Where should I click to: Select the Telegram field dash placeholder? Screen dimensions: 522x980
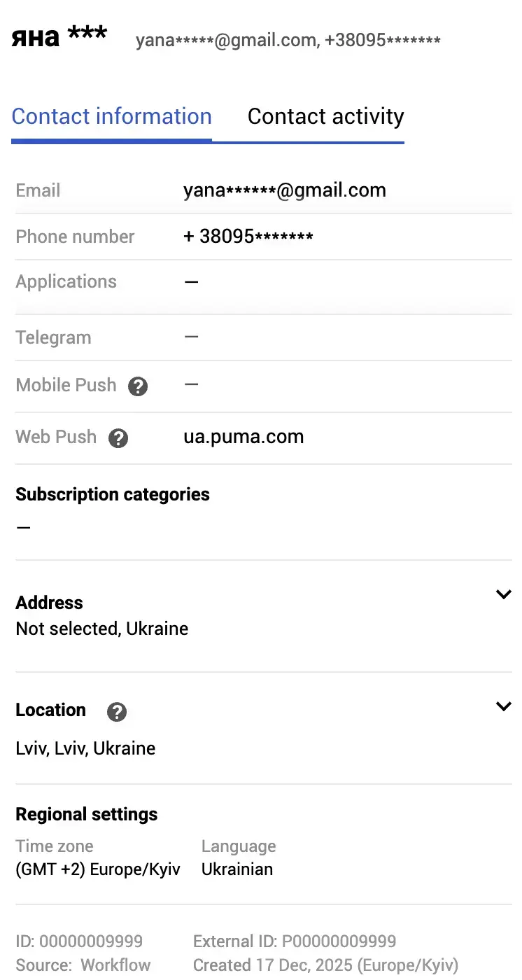pyautogui.click(x=191, y=337)
